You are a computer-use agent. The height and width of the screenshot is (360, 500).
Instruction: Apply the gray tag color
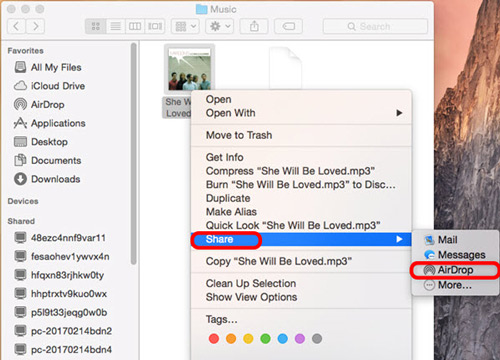[x=317, y=339]
